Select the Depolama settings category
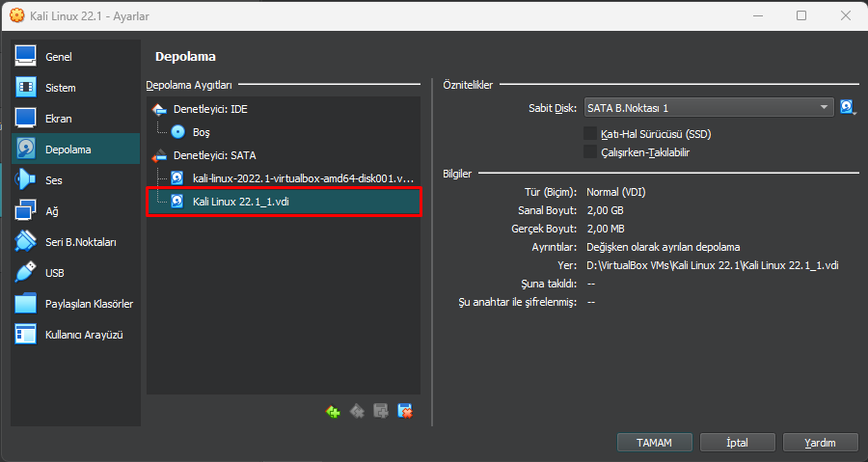Image resolution: width=868 pixels, height=462 pixels. 76,149
